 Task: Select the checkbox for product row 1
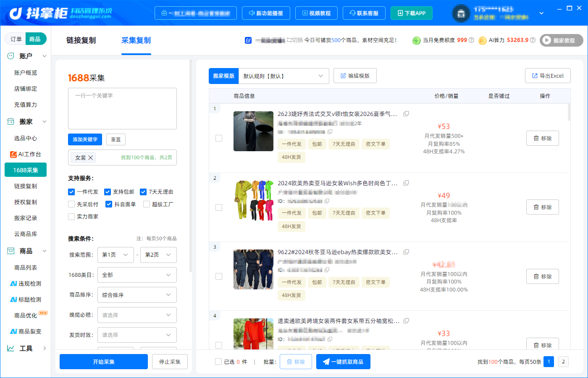click(219, 138)
